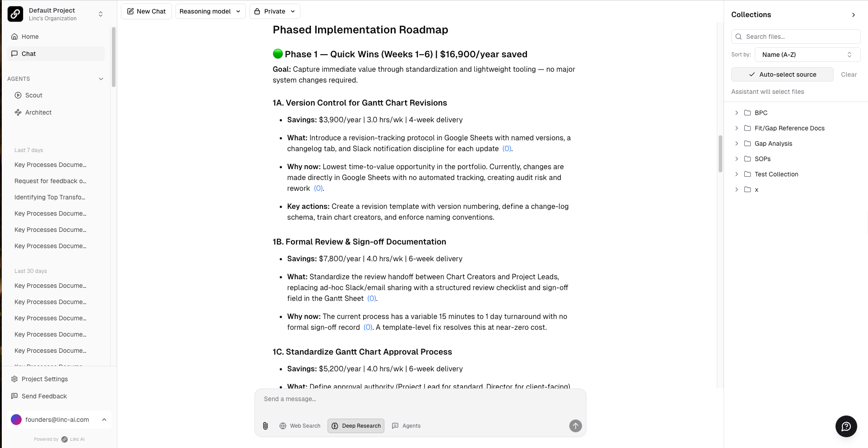Open the Scout agent
This screenshot has width=868, height=448.
click(x=34, y=95)
